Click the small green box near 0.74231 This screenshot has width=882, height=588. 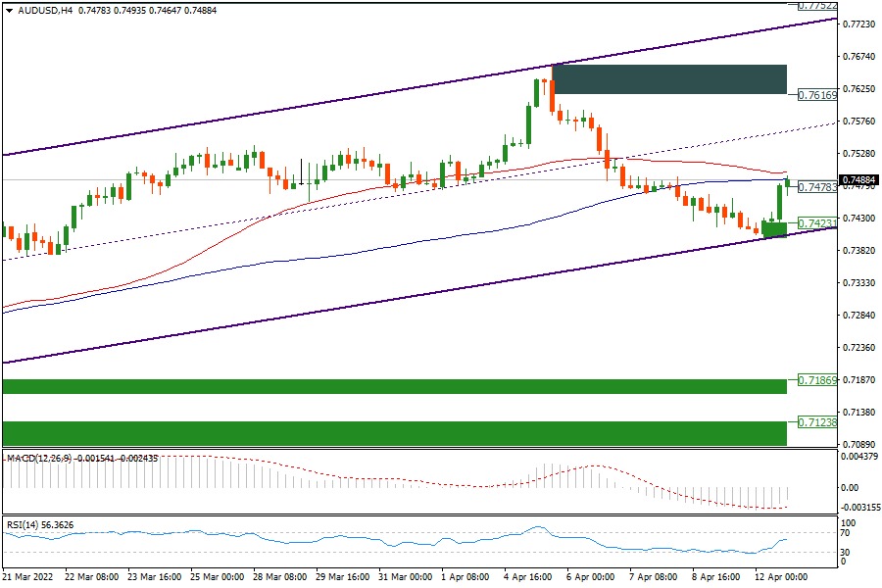coord(774,229)
